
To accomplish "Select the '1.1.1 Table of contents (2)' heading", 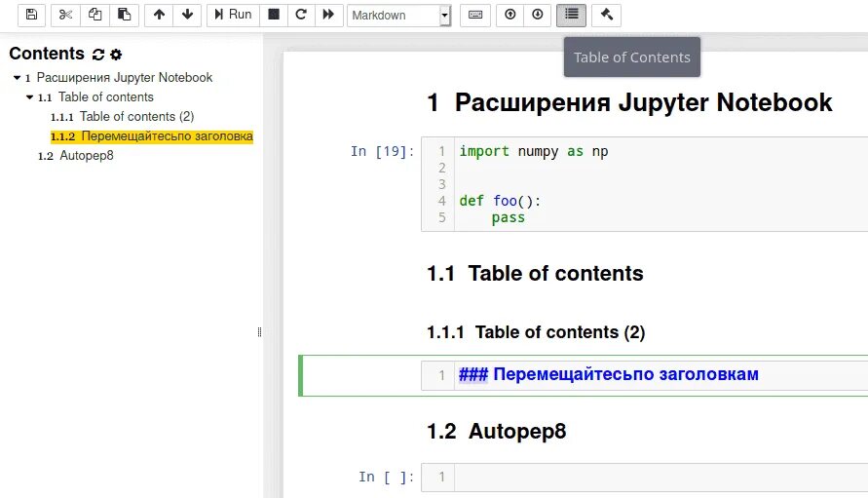I will [x=536, y=332].
